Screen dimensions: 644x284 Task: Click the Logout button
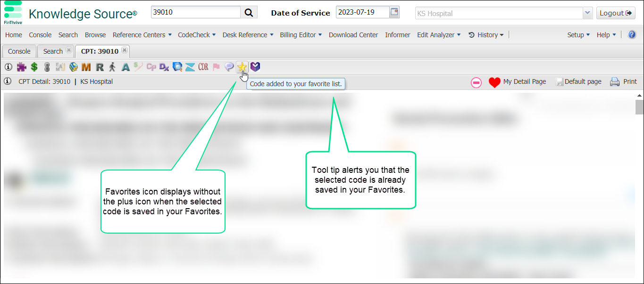pos(615,13)
